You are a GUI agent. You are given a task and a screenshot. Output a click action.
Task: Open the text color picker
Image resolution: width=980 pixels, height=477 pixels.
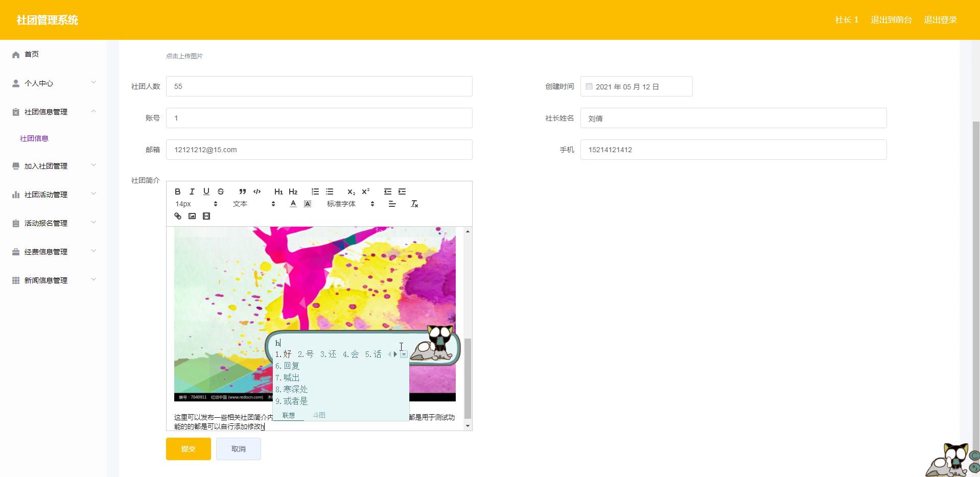click(x=293, y=204)
